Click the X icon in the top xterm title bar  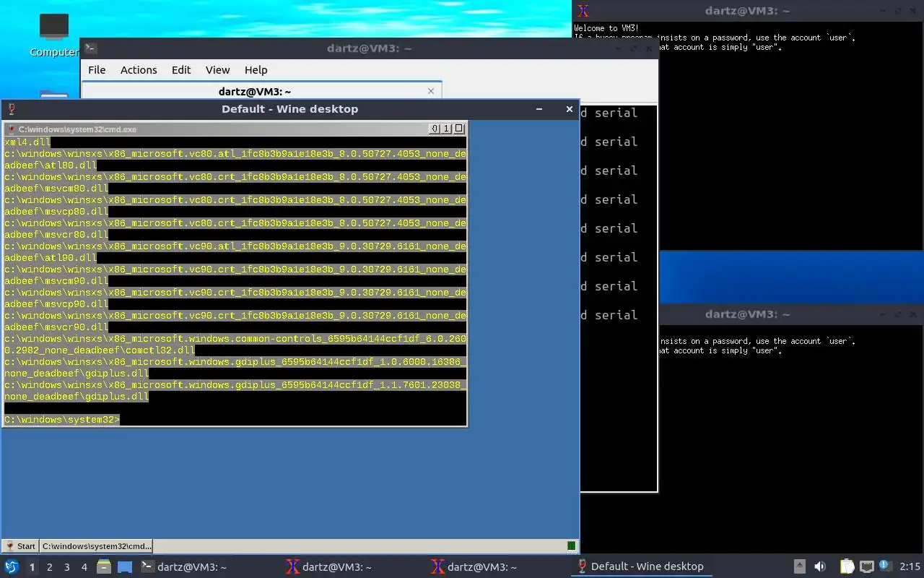pos(583,10)
